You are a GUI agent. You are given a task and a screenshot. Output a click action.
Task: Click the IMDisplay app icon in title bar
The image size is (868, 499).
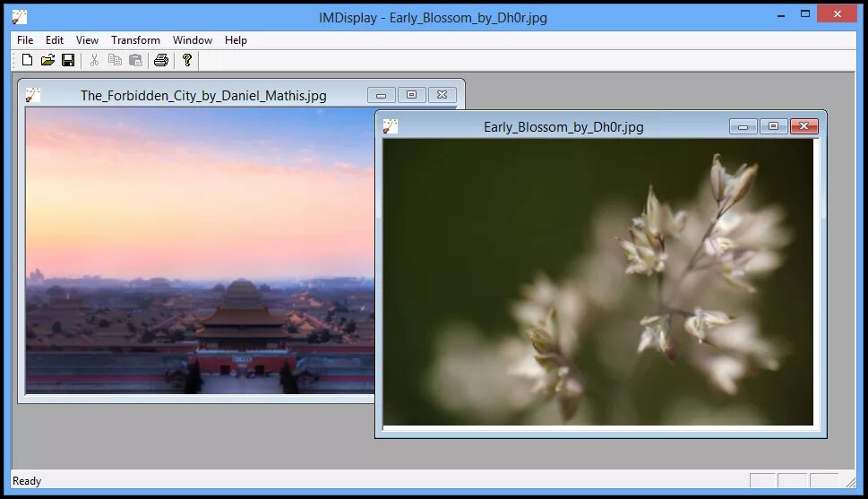(20, 17)
